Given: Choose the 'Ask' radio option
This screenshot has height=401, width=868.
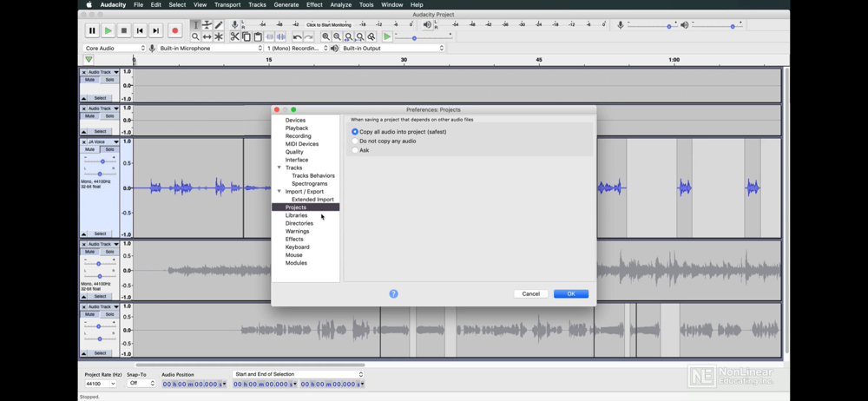Looking at the screenshot, I should 355,150.
